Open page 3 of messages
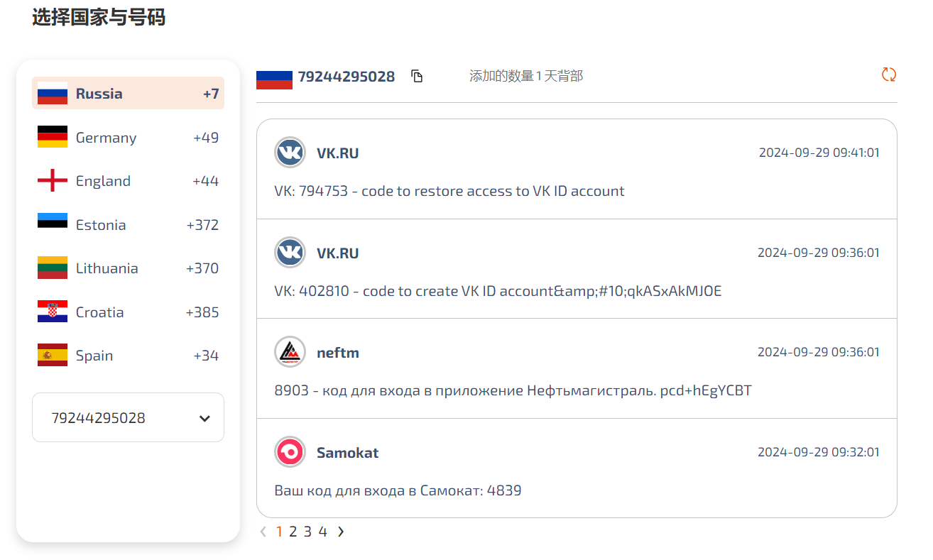Image resolution: width=933 pixels, height=560 pixels. pos(307,532)
